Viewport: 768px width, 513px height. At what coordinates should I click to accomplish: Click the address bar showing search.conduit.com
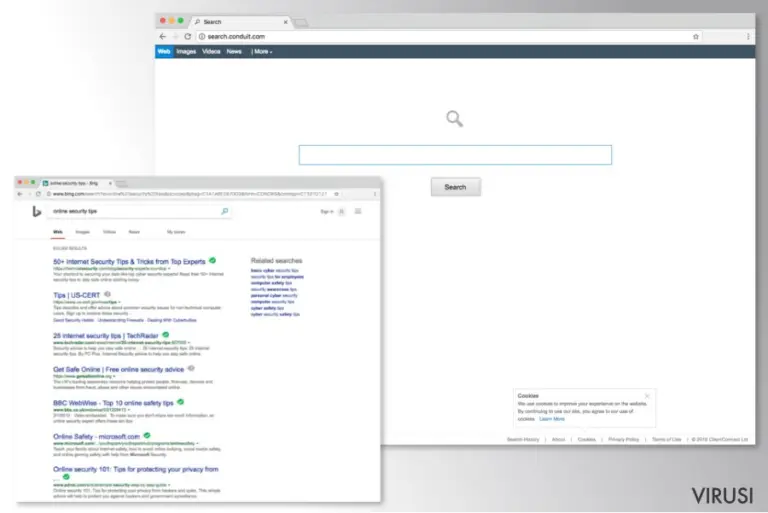[x=448, y=36]
